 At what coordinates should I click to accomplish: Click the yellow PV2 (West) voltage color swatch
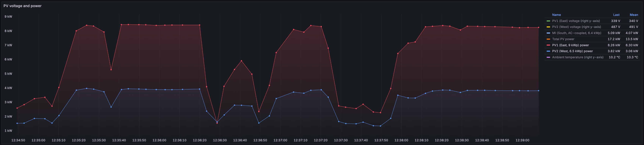pos(548,27)
